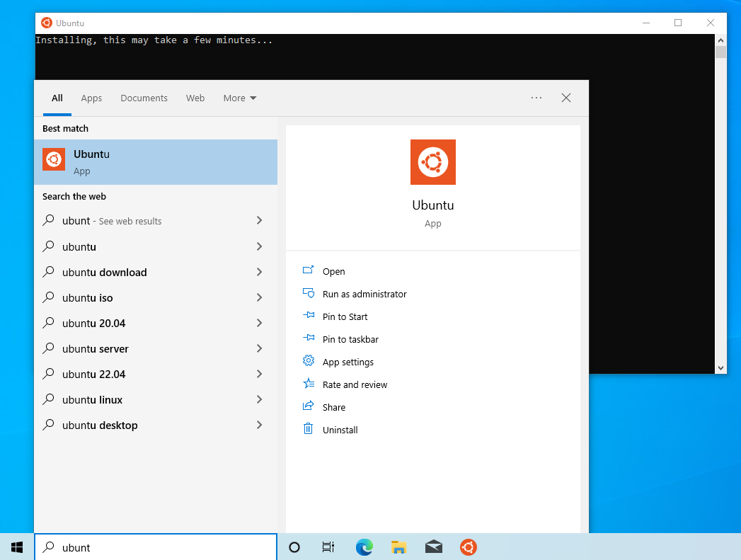The width and height of the screenshot is (741, 560).
Task: Click the terminal scrollbar down arrow
Action: click(x=720, y=367)
